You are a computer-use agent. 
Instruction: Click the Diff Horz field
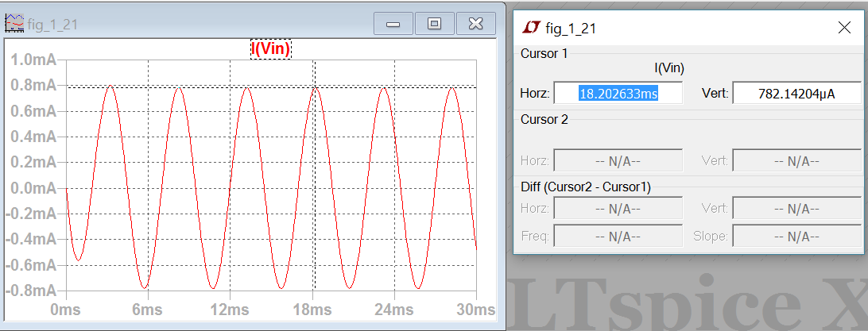click(618, 209)
